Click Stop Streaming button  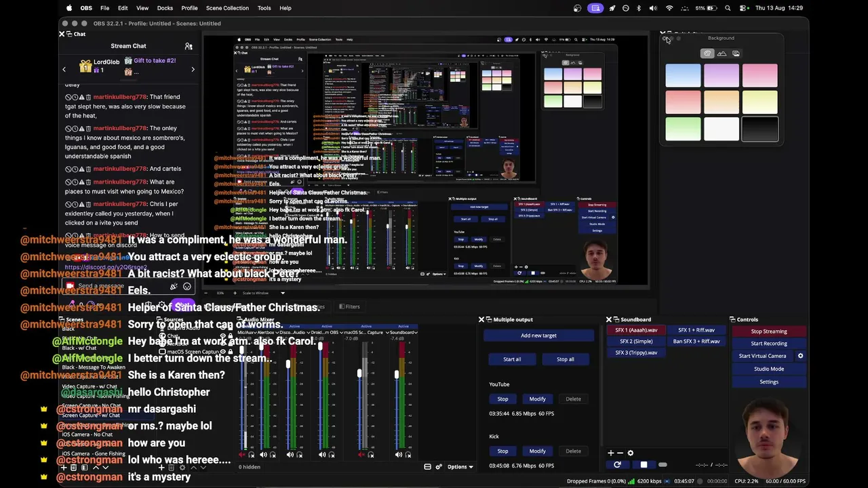point(769,331)
